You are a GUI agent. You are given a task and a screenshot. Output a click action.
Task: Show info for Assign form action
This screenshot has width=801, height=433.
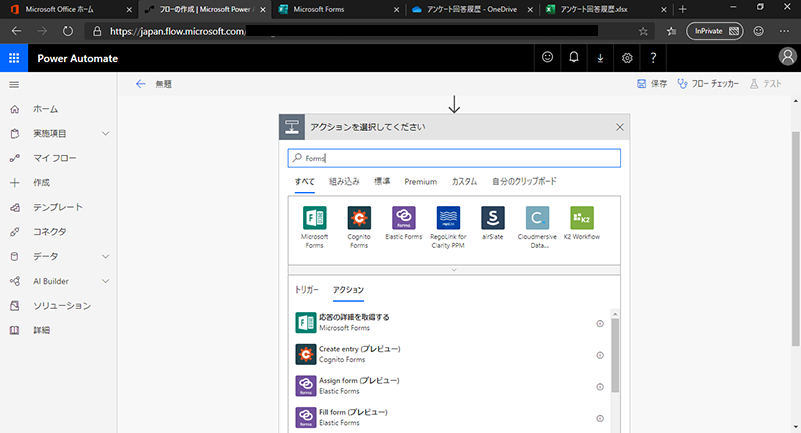(600, 387)
